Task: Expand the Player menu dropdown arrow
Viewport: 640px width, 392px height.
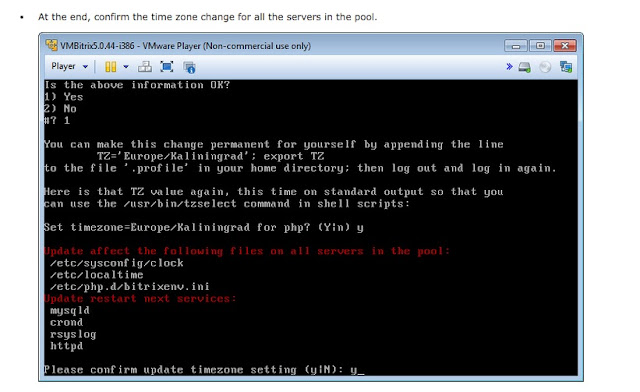Action: 85,67
